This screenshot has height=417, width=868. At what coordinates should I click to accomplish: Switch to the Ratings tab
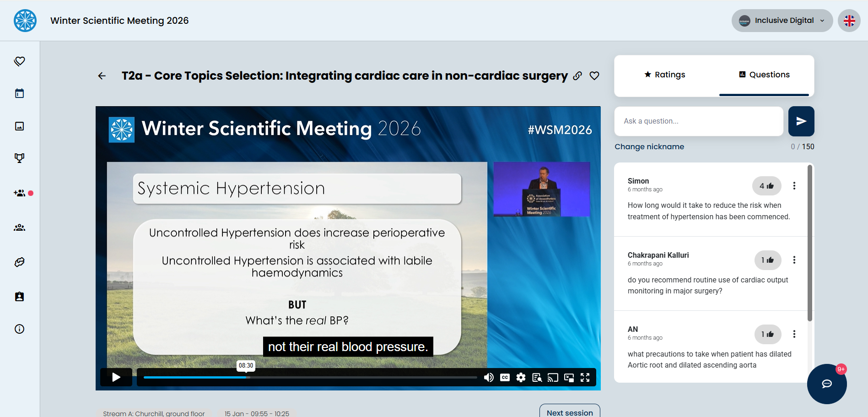click(x=664, y=75)
